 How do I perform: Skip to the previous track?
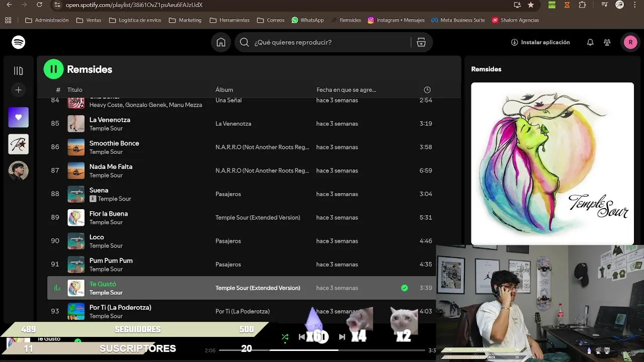pos(301,337)
